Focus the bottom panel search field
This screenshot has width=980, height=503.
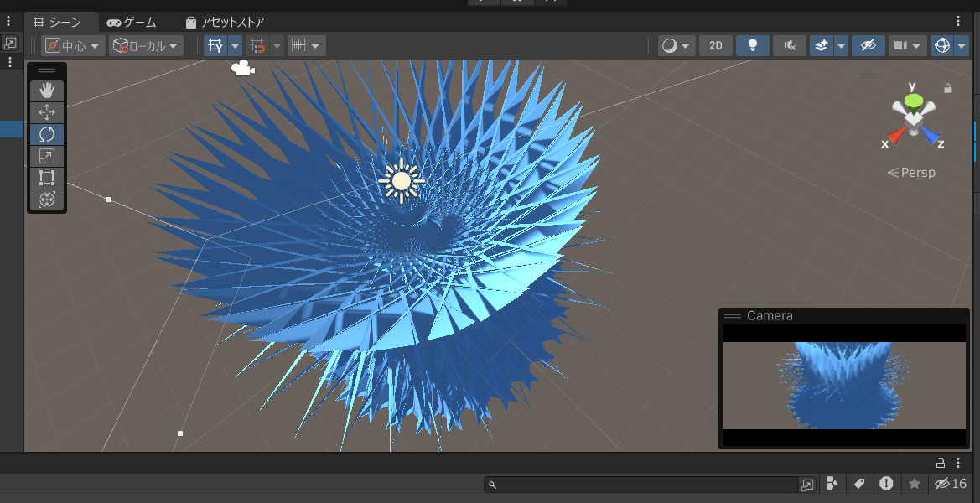coord(644,485)
